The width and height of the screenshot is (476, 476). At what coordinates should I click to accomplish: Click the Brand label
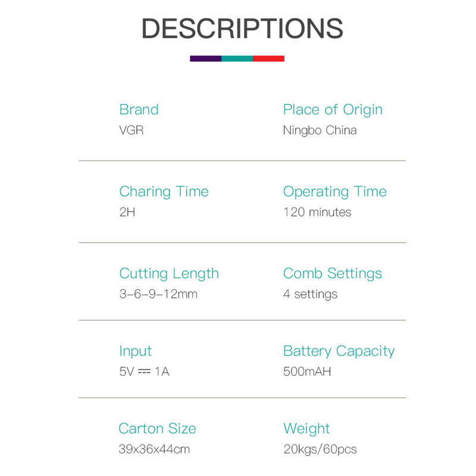[139, 109]
